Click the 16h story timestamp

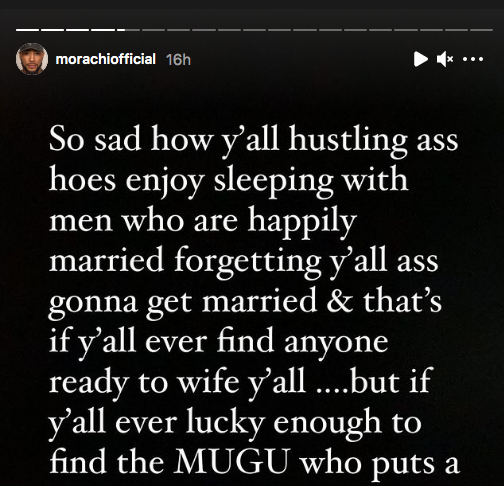(x=178, y=60)
